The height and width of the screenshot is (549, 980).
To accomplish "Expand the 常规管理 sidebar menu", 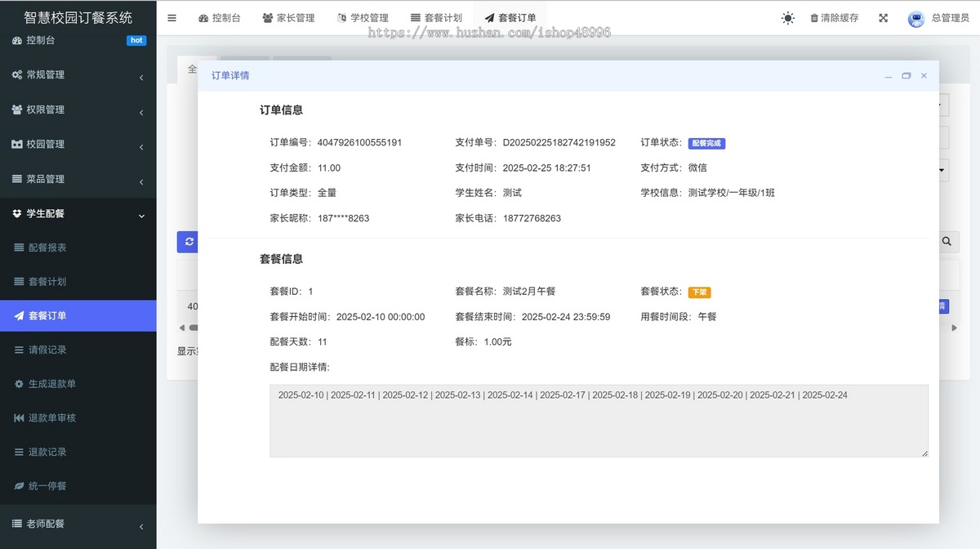I will point(78,75).
